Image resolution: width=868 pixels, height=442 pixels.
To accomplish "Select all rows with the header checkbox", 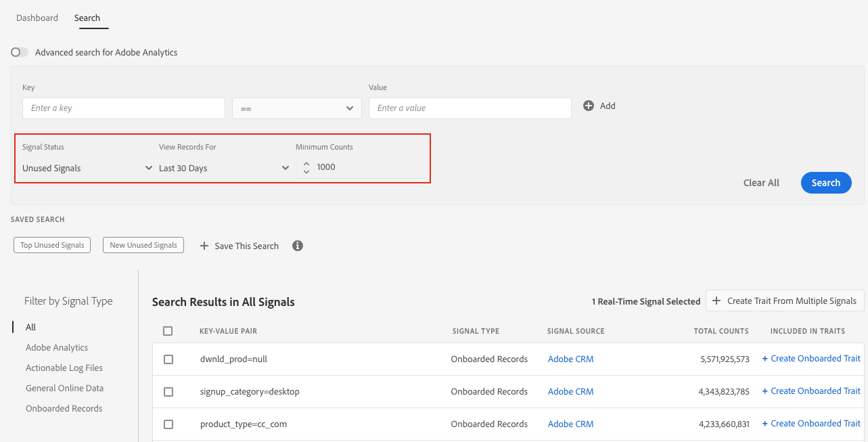I will tap(168, 331).
